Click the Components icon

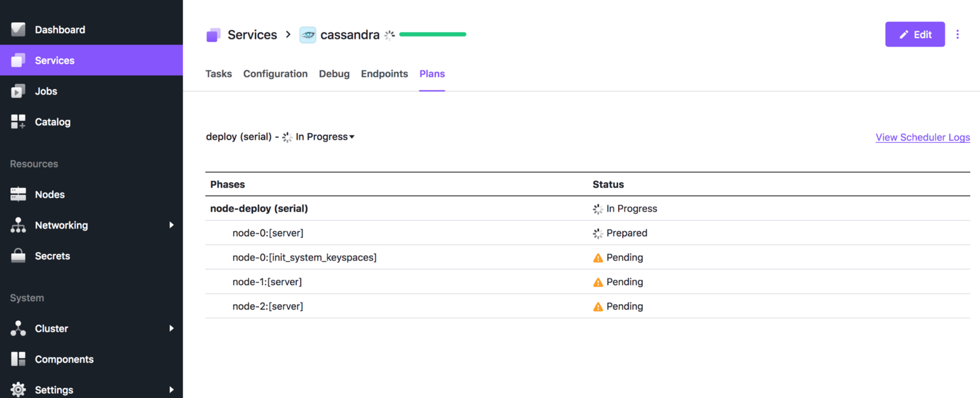18,359
